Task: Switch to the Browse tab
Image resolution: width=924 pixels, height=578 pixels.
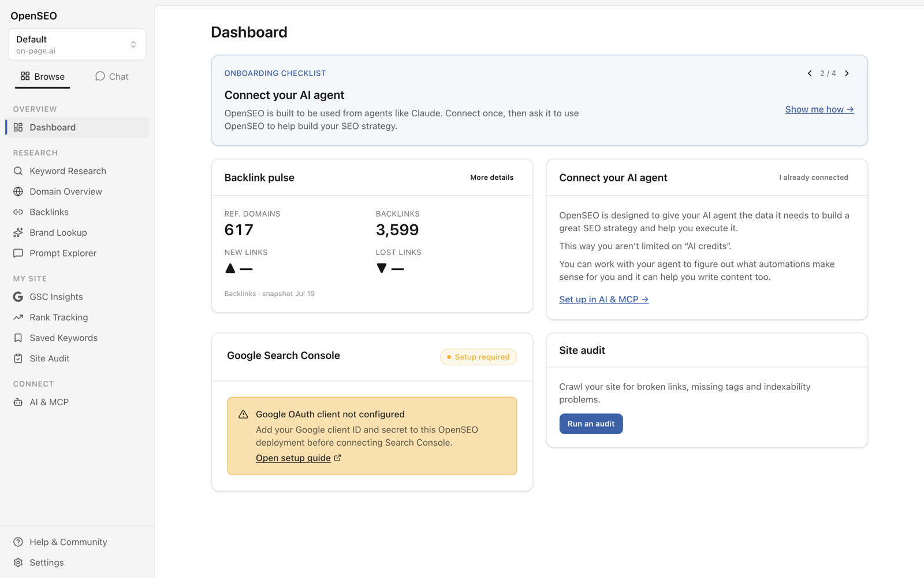Action: tap(43, 76)
